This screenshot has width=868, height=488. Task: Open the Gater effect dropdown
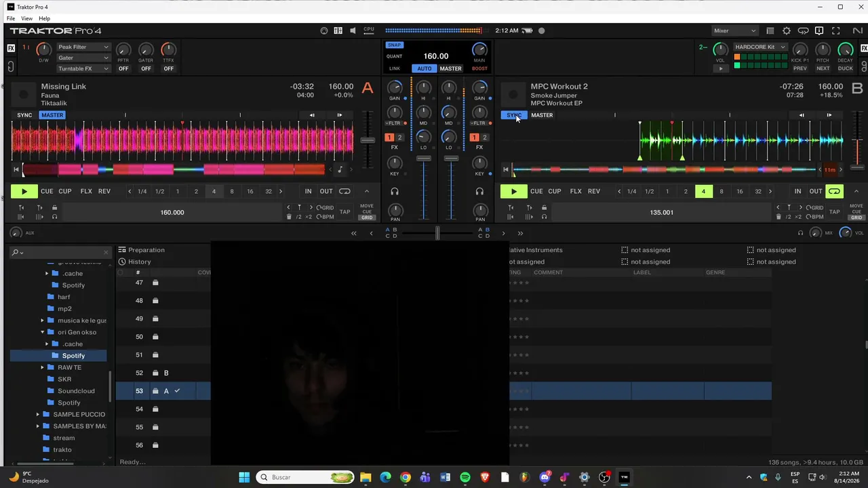click(83, 58)
